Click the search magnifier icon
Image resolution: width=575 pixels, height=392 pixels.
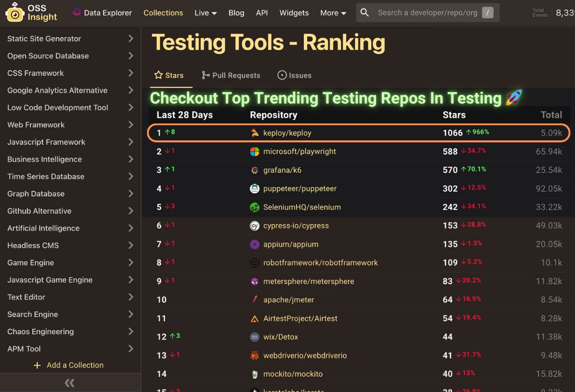click(365, 12)
